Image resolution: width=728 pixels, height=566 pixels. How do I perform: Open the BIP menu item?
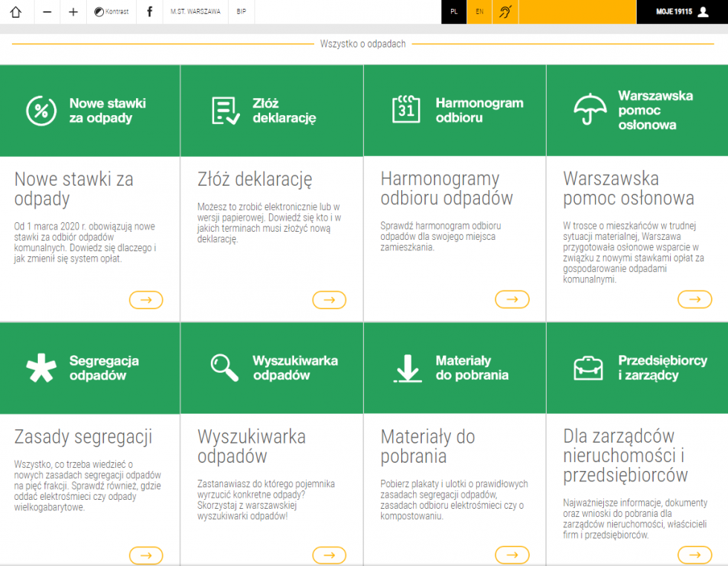point(241,12)
